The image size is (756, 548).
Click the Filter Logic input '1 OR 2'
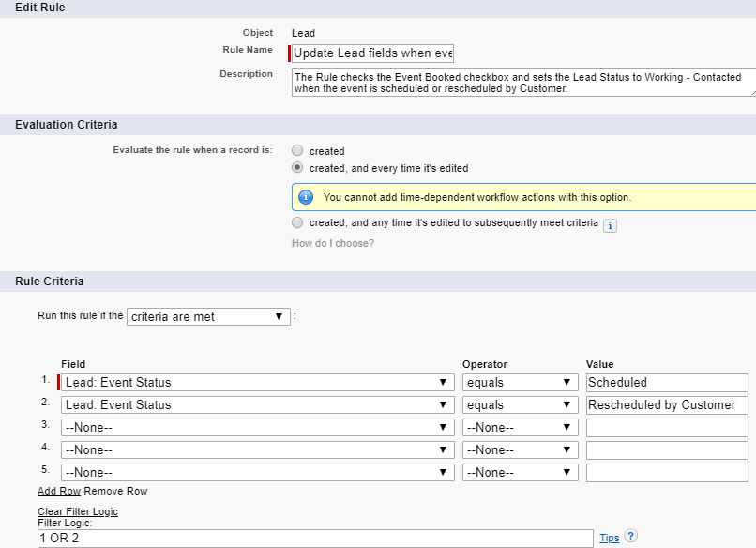[x=315, y=538]
